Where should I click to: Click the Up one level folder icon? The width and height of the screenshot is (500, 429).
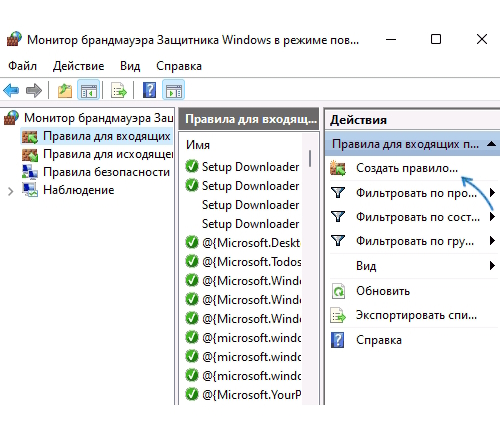pos(65,90)
